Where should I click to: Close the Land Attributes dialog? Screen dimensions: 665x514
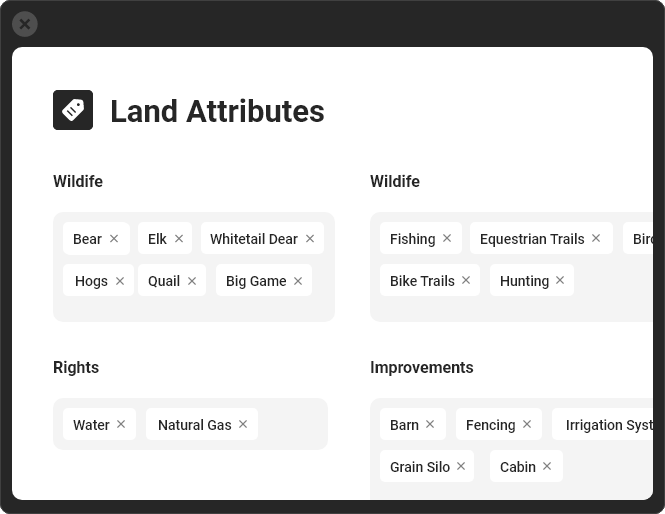click(x=25, y=24)
